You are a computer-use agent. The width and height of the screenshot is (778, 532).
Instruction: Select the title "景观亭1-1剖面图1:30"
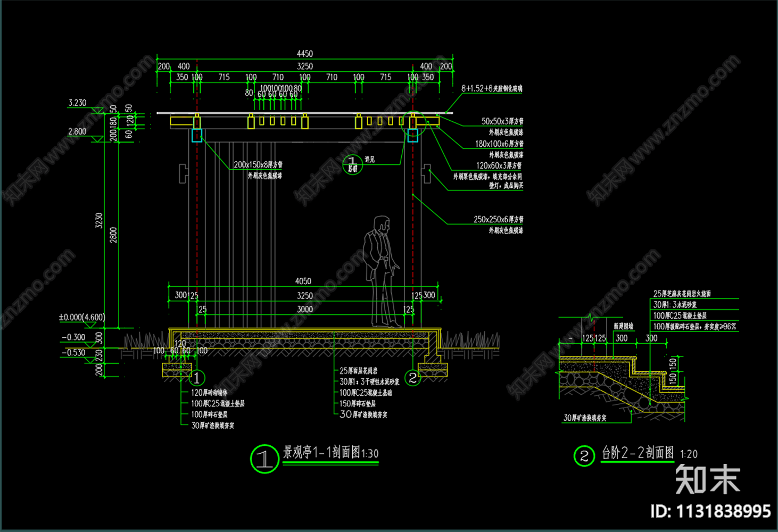click(x=330, y=453)
